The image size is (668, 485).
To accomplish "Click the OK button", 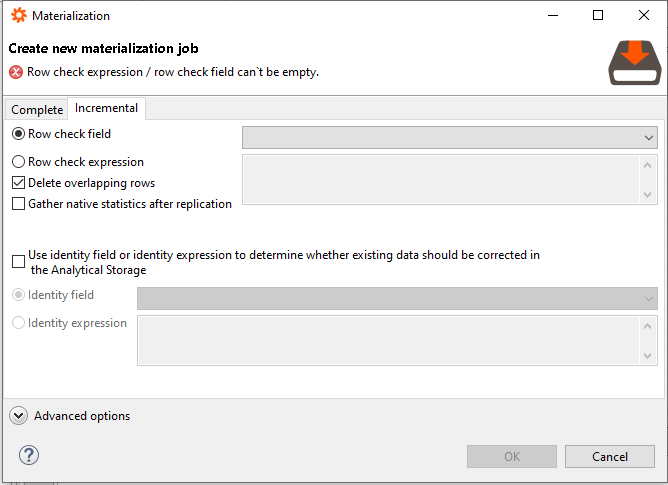I will 511,457.
